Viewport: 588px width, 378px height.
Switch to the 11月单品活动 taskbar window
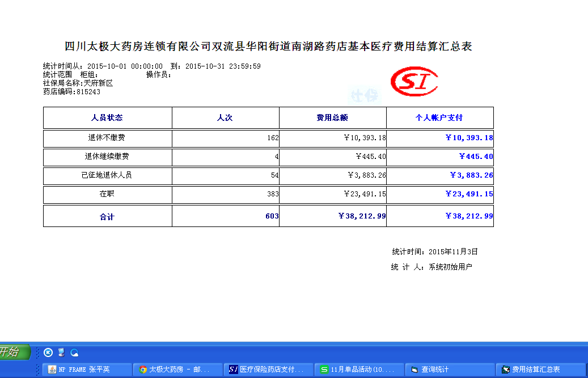pyautogui.click(x=359, y=369)
